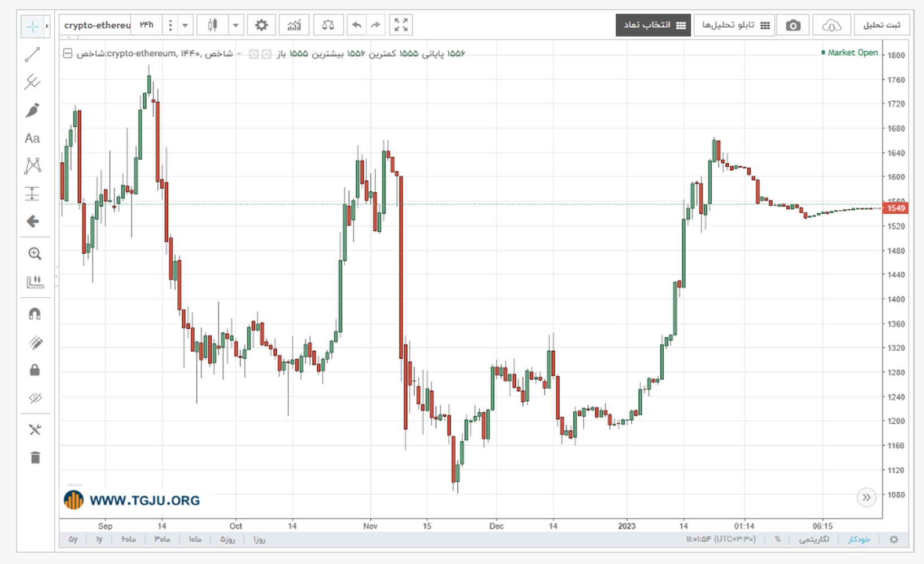Select the pitchfork drawing tool
The height and width of the screenshot is (564, 924).
[33, 82]
